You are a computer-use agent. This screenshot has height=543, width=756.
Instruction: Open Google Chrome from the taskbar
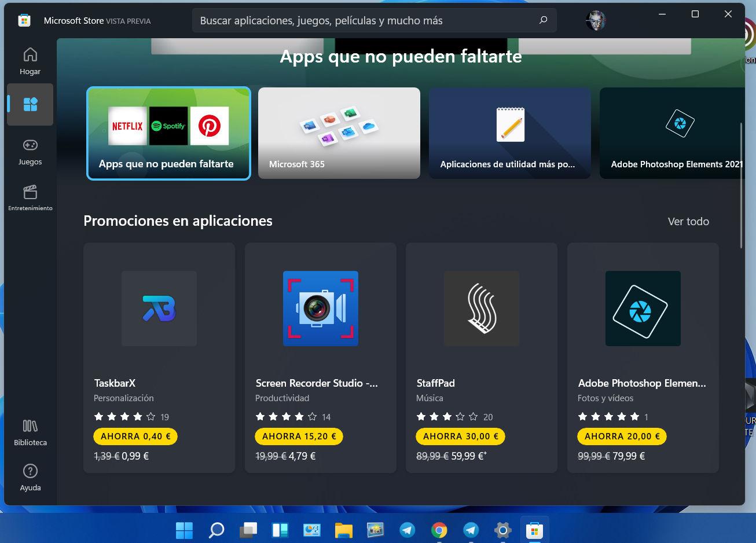click(x=439, y=530)
